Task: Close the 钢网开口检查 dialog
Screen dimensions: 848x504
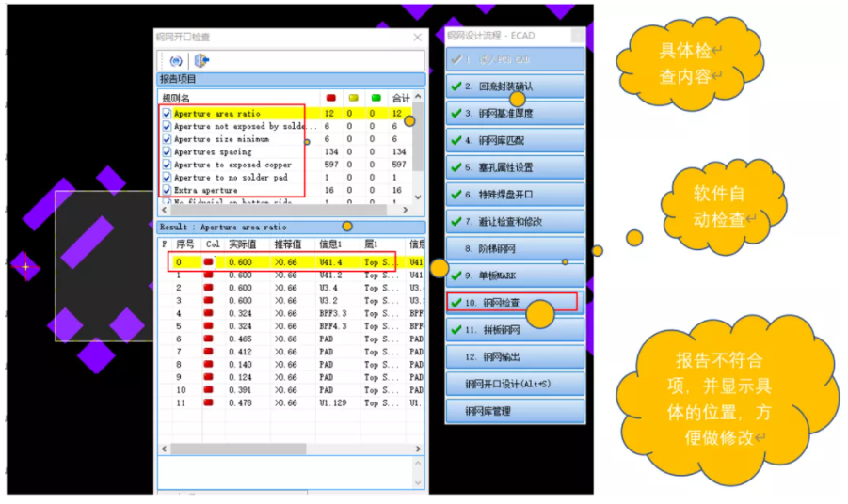Action: (418, 38)
